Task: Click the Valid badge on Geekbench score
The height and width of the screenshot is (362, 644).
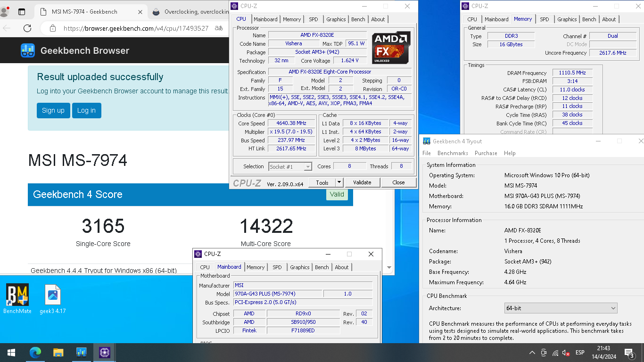Action: (x=337, y=194)
